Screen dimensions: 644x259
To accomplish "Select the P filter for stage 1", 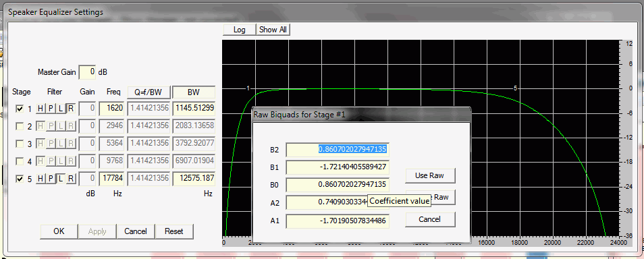I will coord(51,109).
